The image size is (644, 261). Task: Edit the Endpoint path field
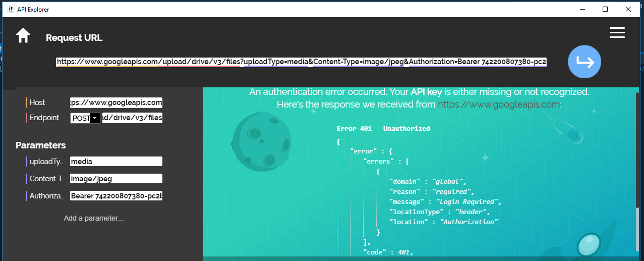pyautogui.click(x=132, y=118)
